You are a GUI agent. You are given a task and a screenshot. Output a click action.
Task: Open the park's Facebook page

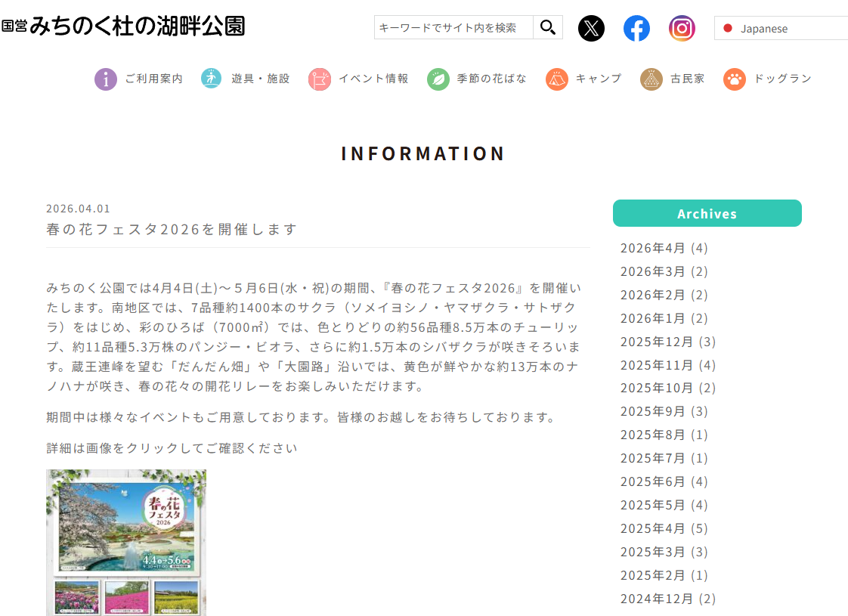(636, 28)
